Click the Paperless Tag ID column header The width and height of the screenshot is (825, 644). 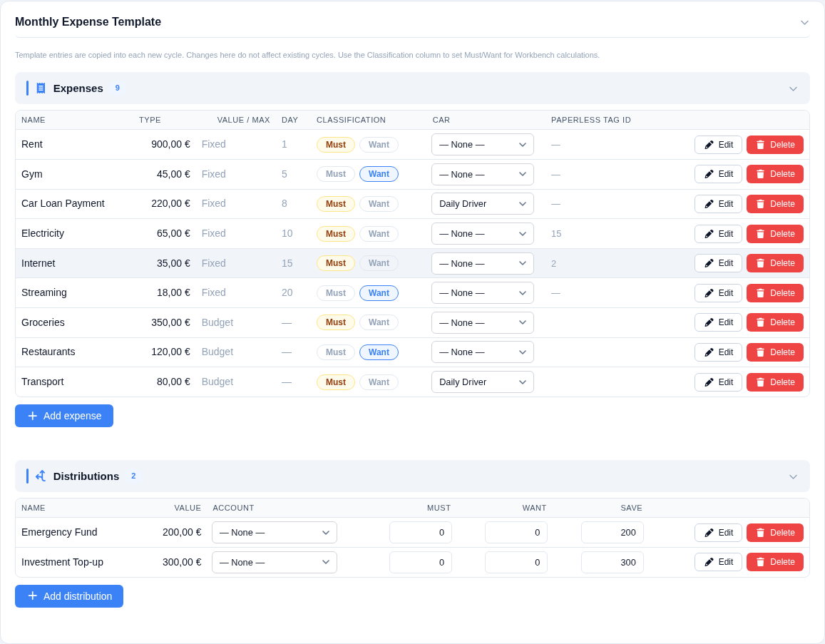click(591, 120)
